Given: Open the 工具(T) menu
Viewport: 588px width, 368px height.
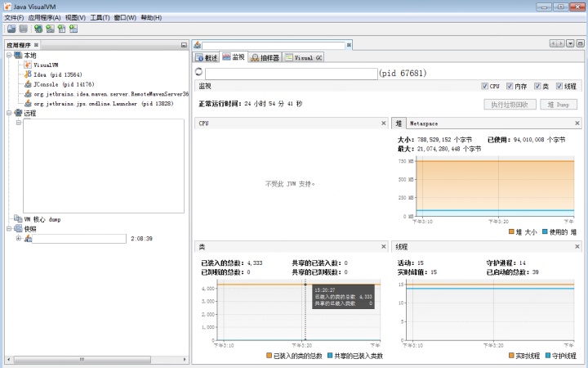Looking at the screenshot, I should pos(100,18).
